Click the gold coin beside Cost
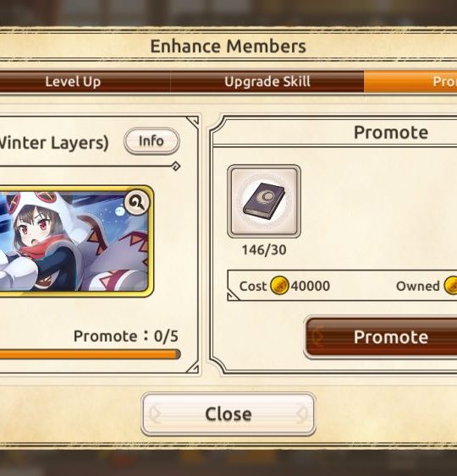This screenshot has height=476, width=457. 279,286
